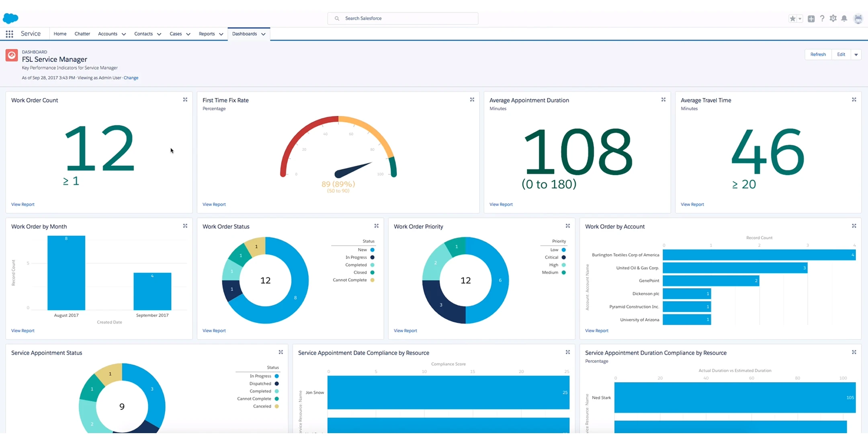Expand the Average Appointment Duration widget

coord(663,100)
